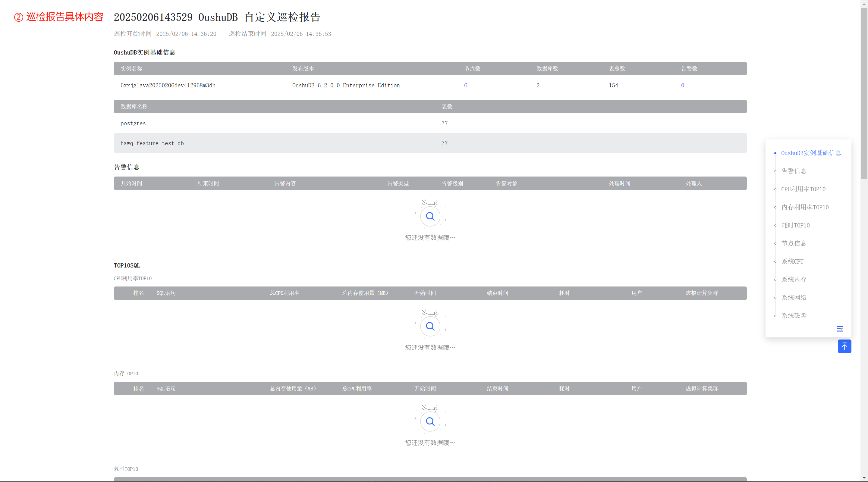Click empty-data search icon in 内存TOP10
The width and height of the screenshot is (868, 482).
(430, 421)
